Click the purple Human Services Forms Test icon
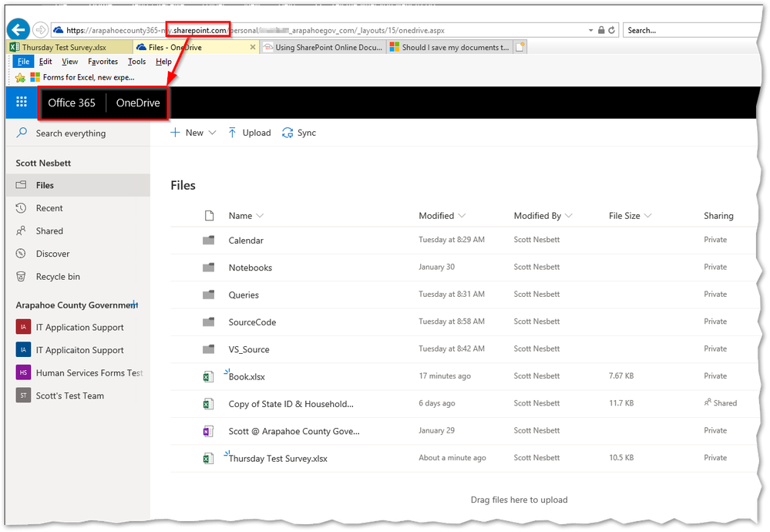This screenshot has height=532, width=770. pos(23,372)
